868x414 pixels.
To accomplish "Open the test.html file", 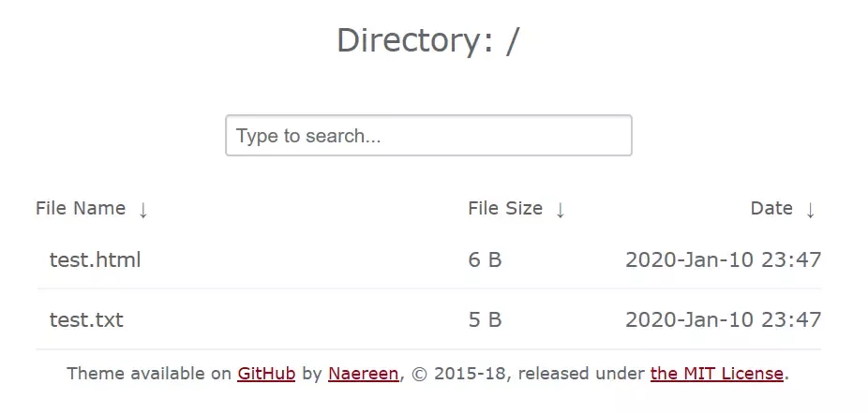I will tap(96, 259).
